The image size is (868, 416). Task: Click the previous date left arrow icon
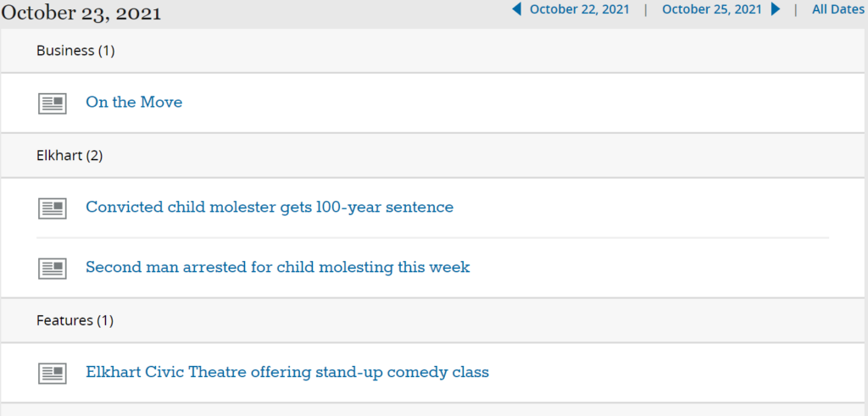coord(516,9)
